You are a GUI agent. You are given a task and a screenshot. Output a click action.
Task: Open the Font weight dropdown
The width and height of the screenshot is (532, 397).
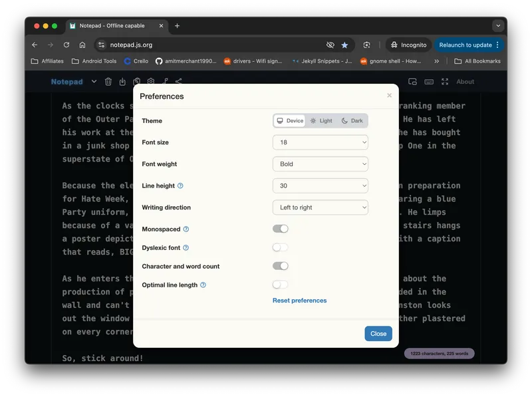click(x=320, y=164)
